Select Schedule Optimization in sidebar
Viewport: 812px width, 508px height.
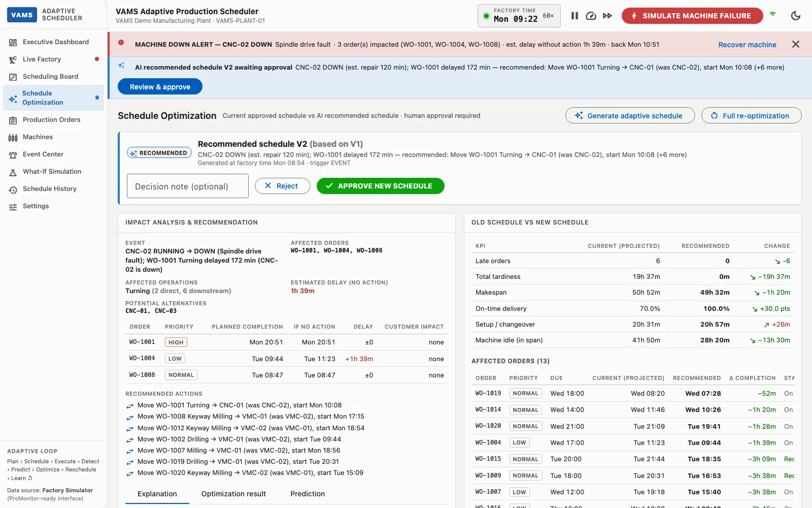(53, 98)
